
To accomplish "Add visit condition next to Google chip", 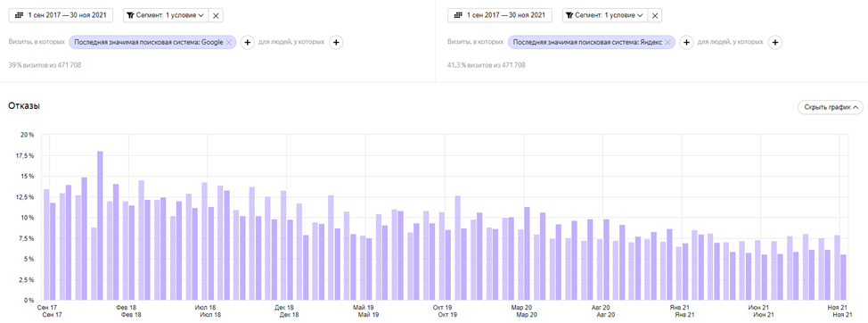I will [247, 42].
